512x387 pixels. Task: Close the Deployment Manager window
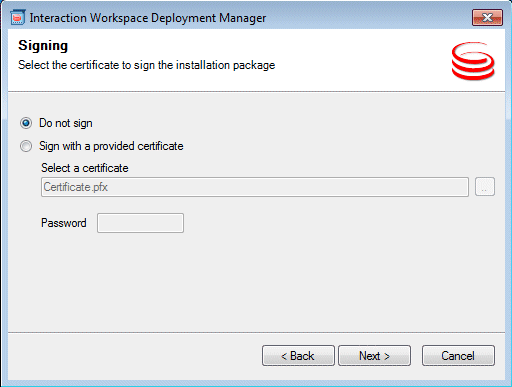pos(487,17)
